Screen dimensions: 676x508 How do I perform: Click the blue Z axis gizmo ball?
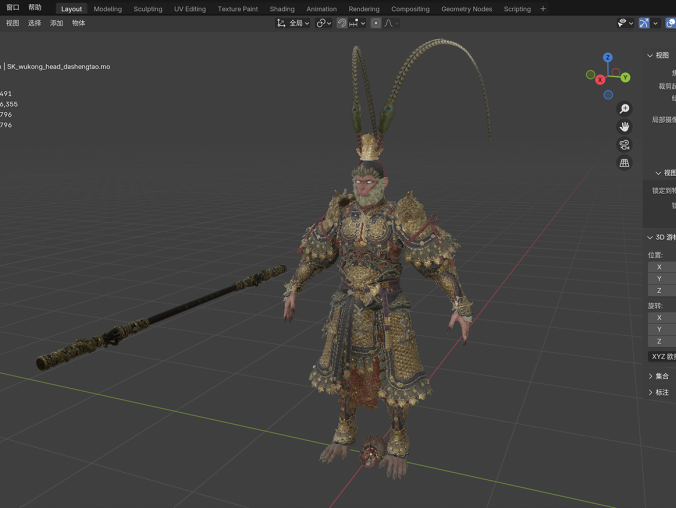coord(608,58)
